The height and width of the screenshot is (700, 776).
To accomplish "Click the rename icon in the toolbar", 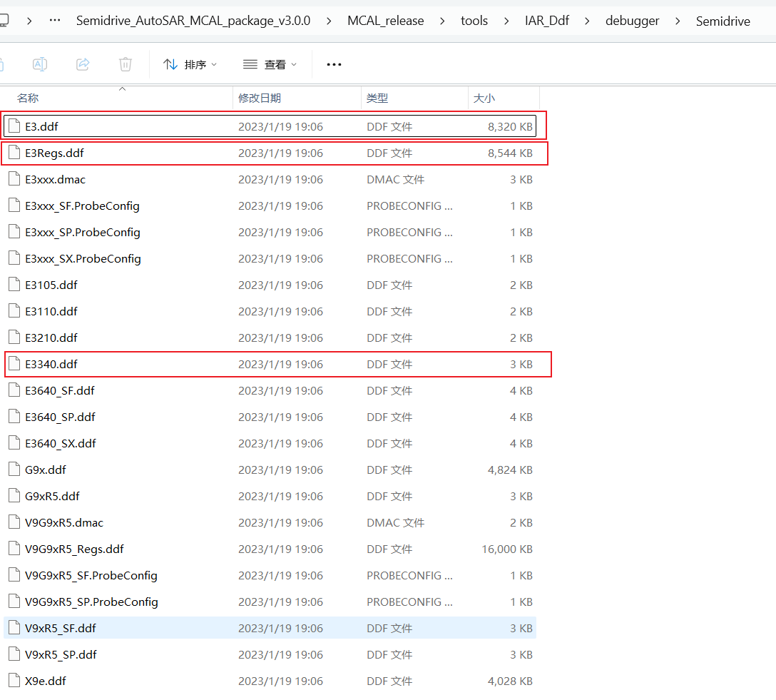I will (39, 64).
